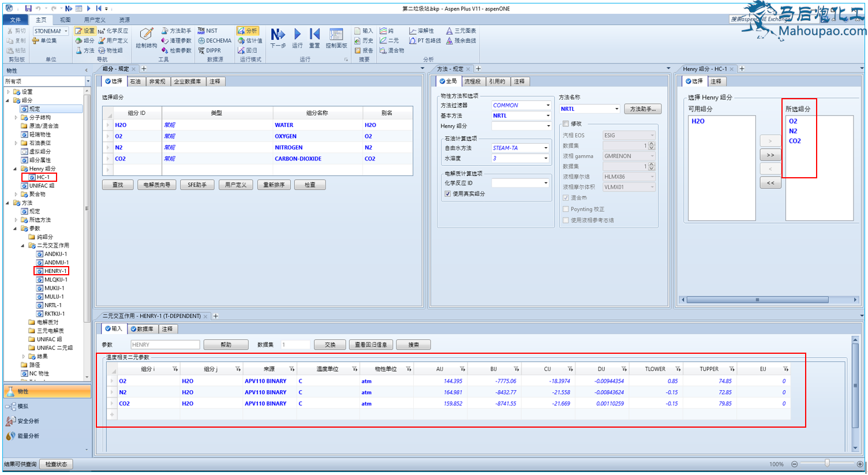The height and width of the screenshot is (475, 868).
Task: Click the 清理参数 clean parameters icon
Action: [177, 40]
